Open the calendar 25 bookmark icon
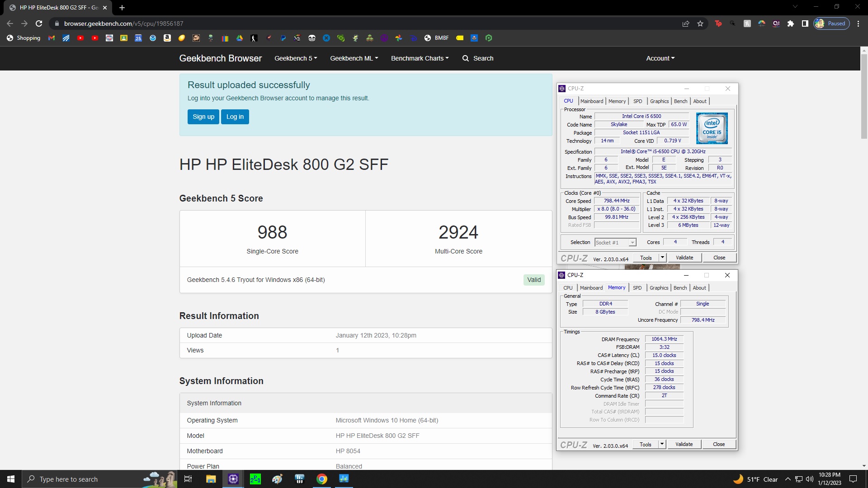This screenshot has width=868, height=488. (x=138, y=38)
